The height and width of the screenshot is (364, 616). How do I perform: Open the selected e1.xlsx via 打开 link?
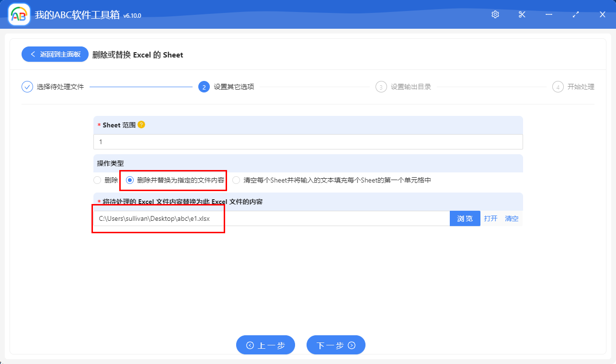[x=491, y=218]
